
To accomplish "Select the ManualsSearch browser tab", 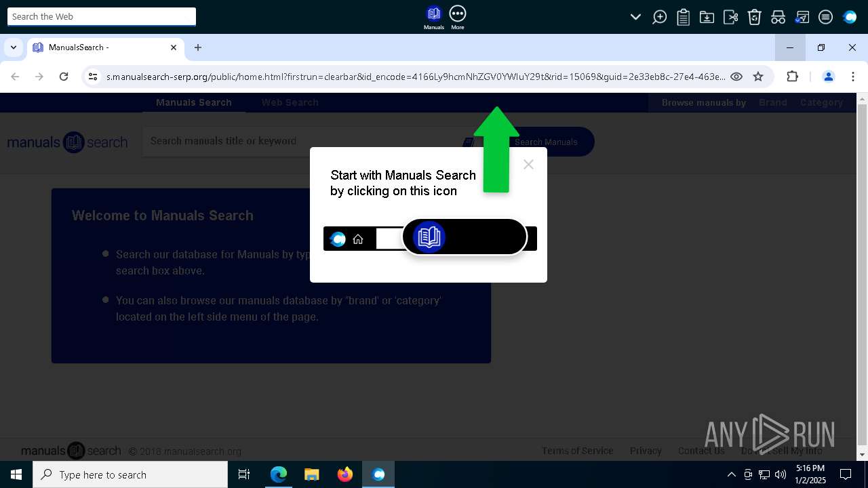I will pyautogui.click(x=105, y=47).
